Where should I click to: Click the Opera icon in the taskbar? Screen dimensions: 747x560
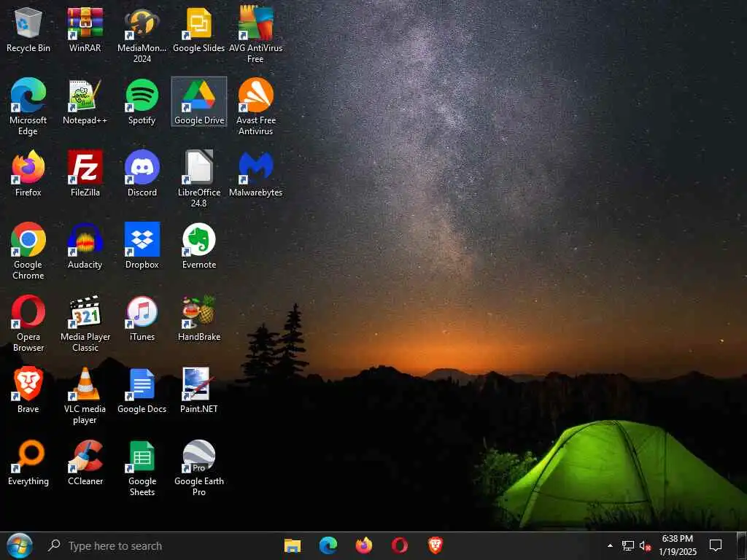click(x=400, y=545)
